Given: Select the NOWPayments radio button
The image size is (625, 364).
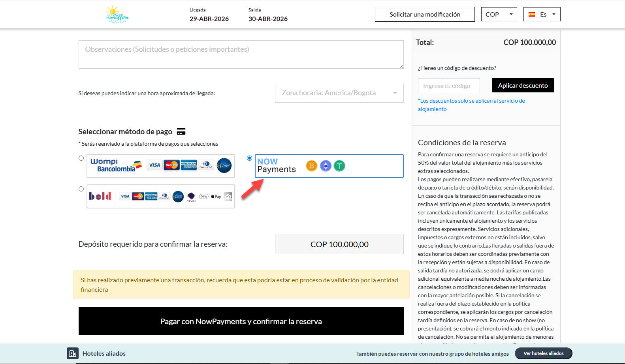Looking at the screenshot, I should pyautogui.click(x=249, y=158).
